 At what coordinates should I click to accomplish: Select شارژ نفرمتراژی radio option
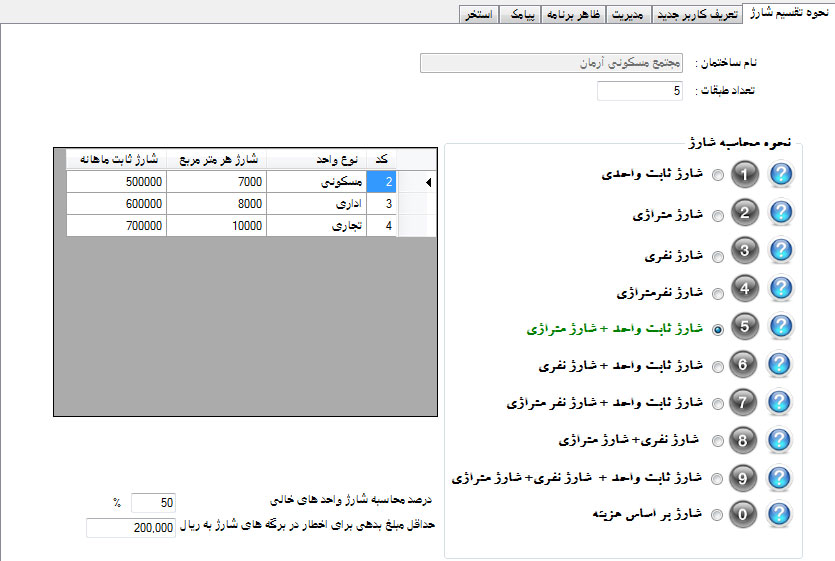tap(718, 294)
